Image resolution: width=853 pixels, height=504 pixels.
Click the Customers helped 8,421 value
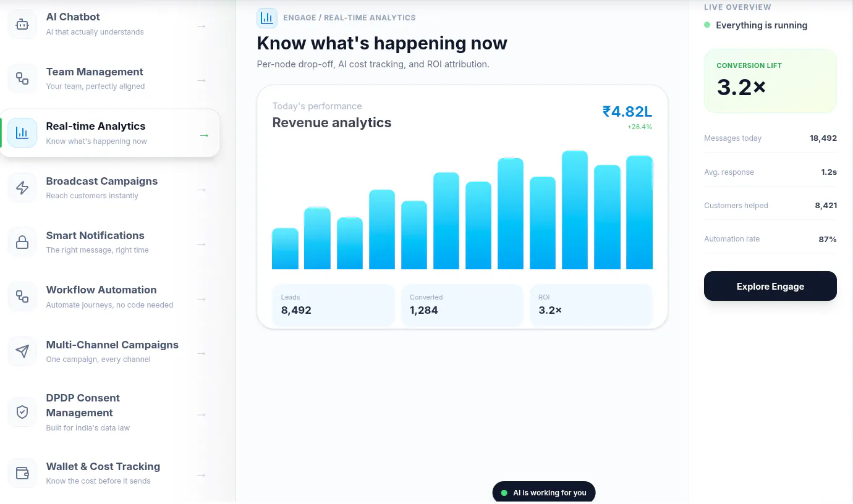click(x=826, y=206)
